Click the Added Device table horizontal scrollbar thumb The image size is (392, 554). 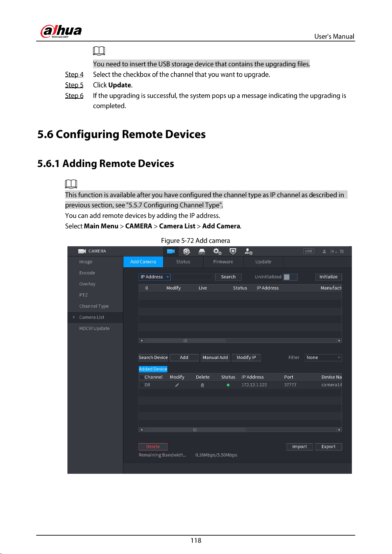(195, 430)
